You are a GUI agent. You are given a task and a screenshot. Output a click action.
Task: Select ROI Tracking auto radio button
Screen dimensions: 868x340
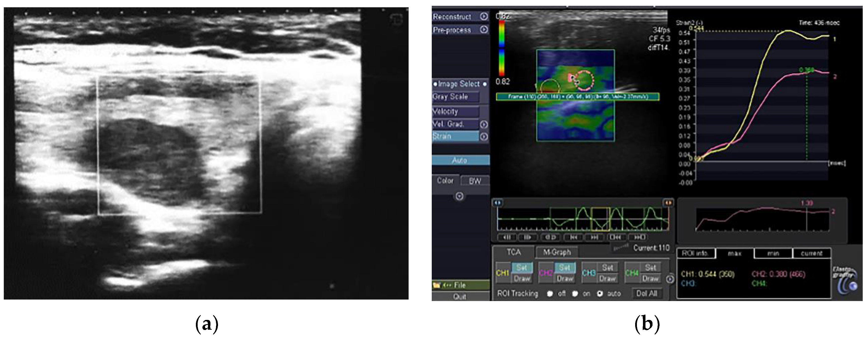click(600, 294)
